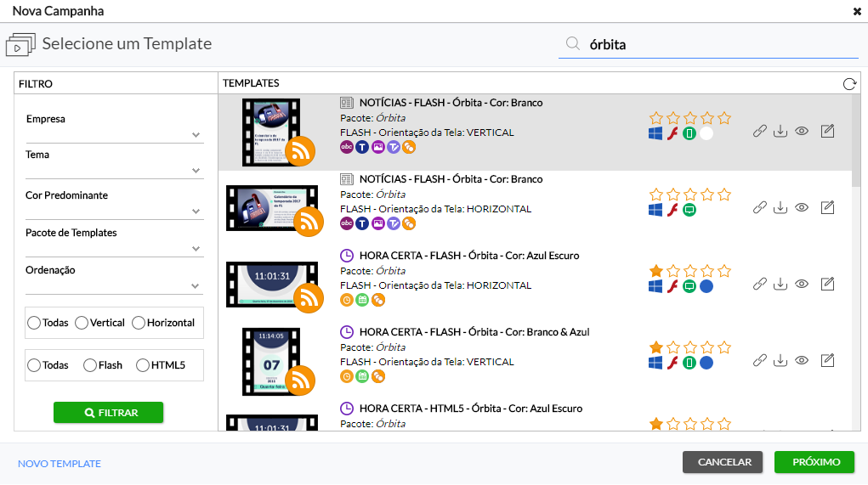
Task: Click the refresh templates icon
Action: click(x=848, y=83)
